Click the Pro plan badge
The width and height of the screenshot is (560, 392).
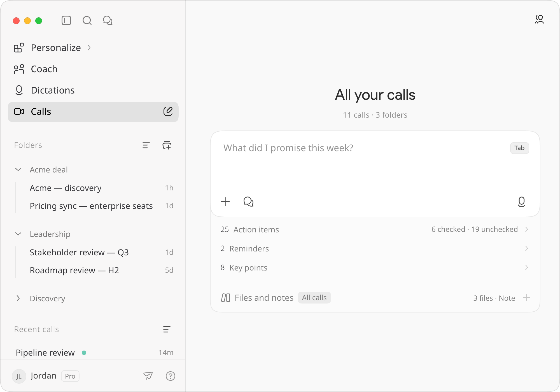[x=70, y=376]
